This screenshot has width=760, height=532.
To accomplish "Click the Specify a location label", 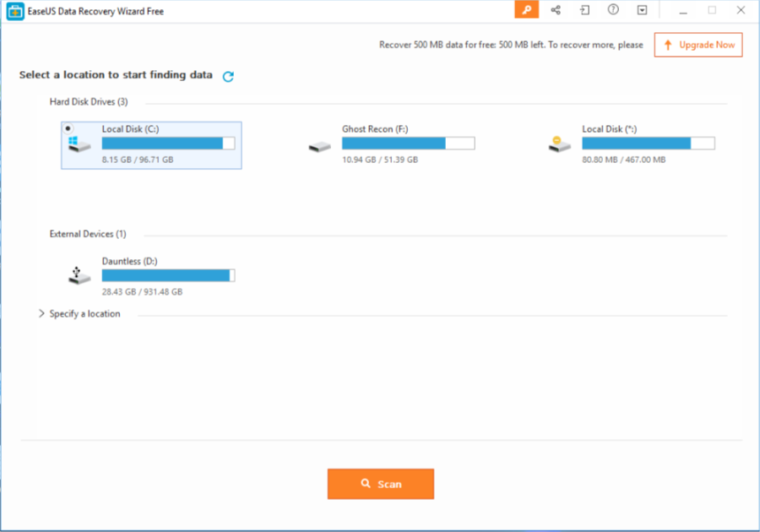I will pos(84,314).
